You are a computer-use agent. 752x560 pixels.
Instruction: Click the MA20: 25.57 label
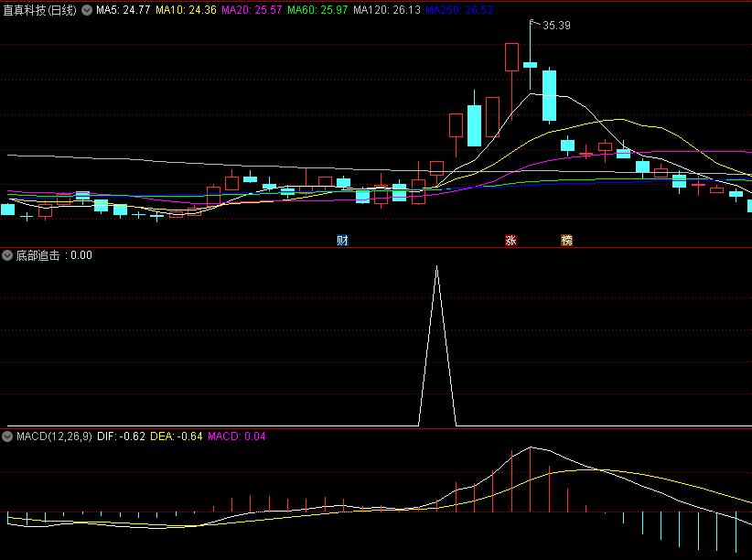pos(252,10)
